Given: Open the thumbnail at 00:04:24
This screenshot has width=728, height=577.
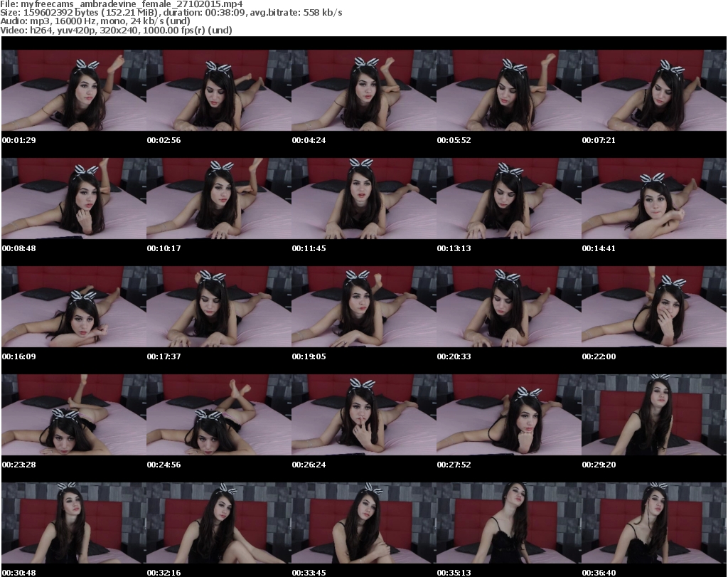Looking at the screenshot, I should pyautogui.click(x=364, y=90).
